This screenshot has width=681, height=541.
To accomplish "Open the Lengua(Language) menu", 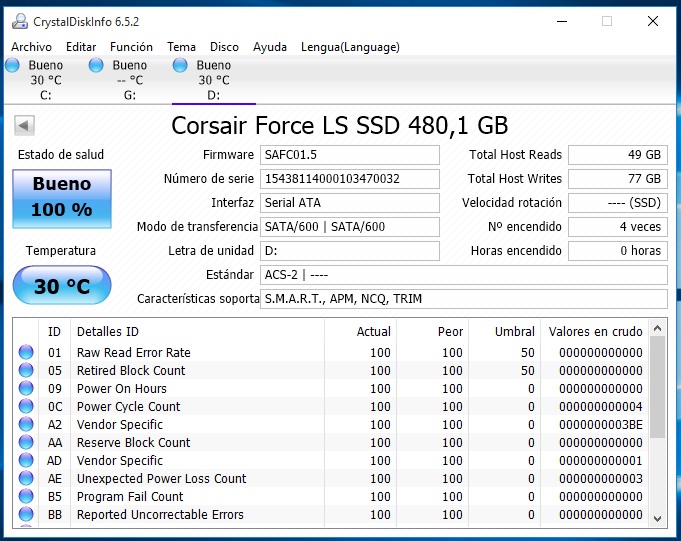I will pyautogui.click(x=350, y=47).
